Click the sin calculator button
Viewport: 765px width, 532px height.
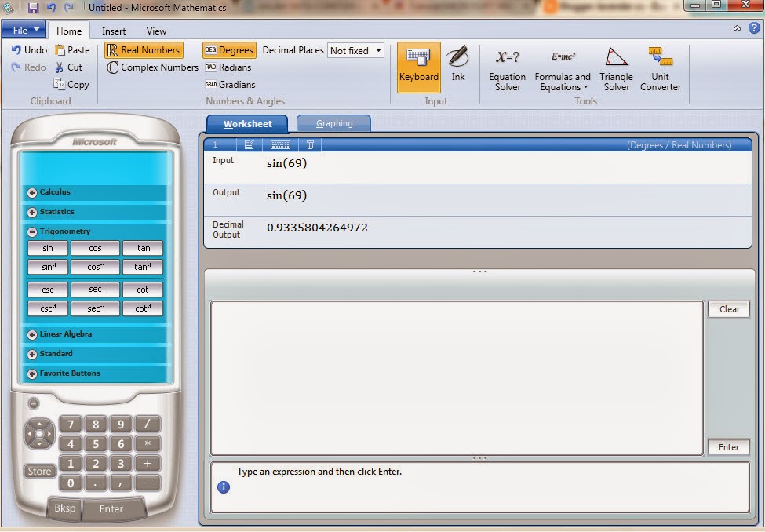[48, 248]
